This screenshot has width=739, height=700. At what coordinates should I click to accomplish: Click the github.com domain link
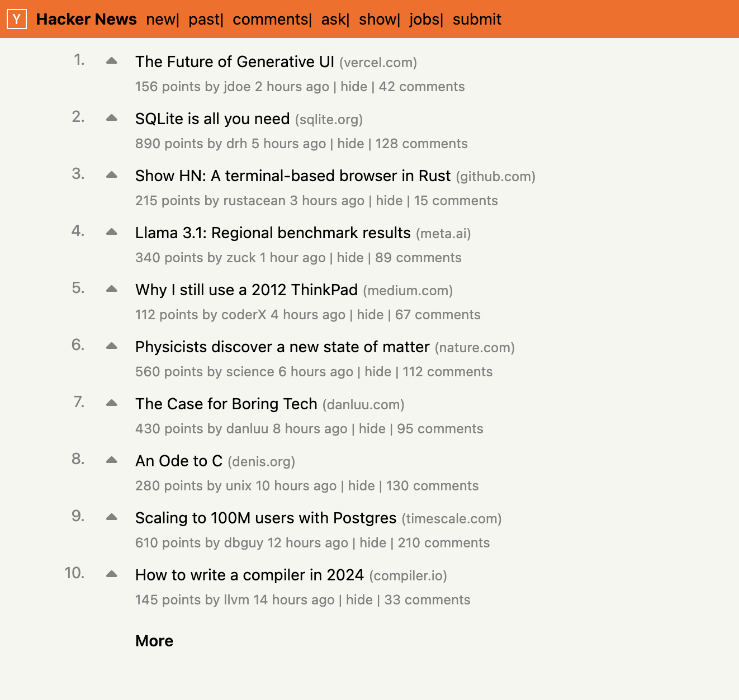point(496,177)
